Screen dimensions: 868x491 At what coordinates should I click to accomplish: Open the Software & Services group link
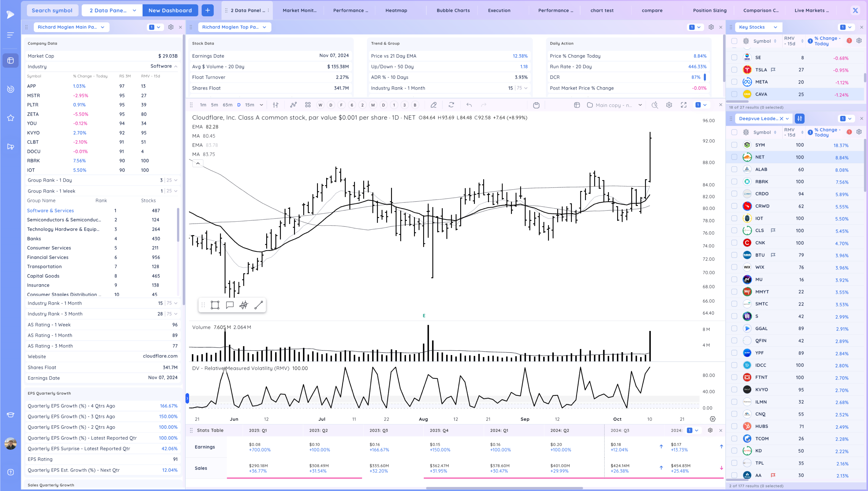(x=50, y=210)
